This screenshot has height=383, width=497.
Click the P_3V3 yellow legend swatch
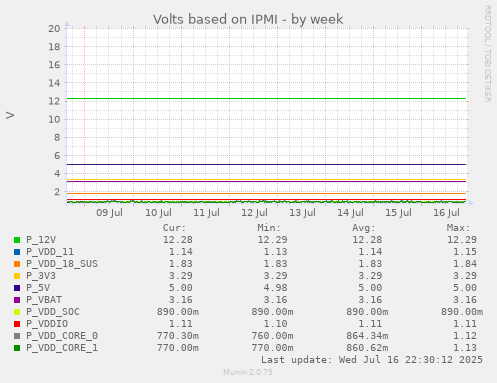(17, 276)
